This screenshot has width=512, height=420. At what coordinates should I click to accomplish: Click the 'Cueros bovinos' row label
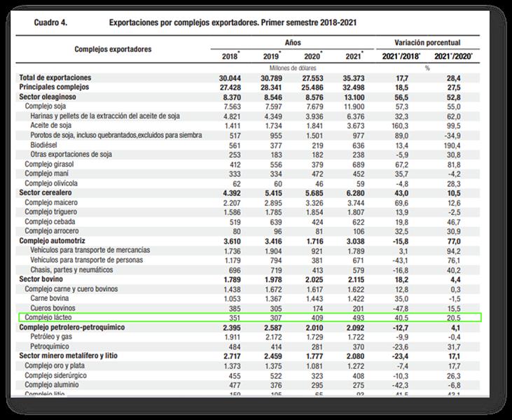53,308
